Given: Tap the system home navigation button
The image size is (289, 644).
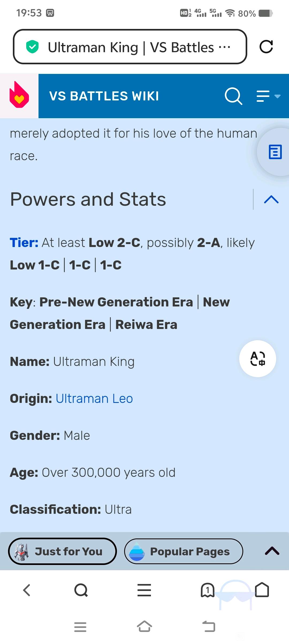Looking at the screenshot, I should point(144,627).
